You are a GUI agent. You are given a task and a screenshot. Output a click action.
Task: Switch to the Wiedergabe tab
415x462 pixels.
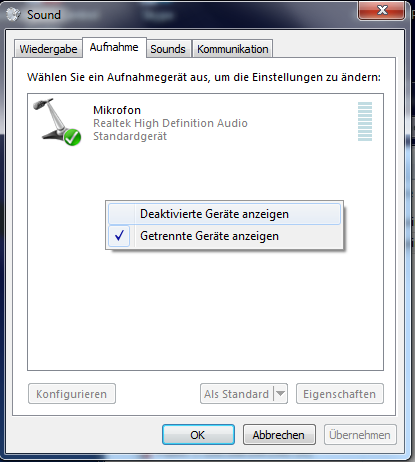(48, 49)
